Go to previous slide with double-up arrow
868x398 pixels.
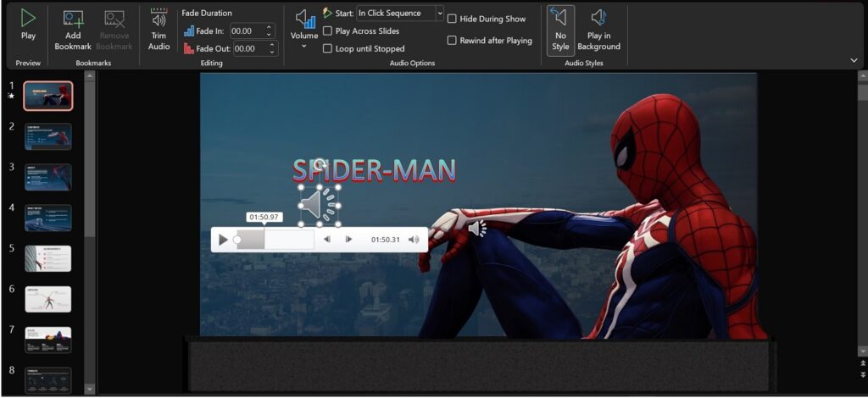862,363
